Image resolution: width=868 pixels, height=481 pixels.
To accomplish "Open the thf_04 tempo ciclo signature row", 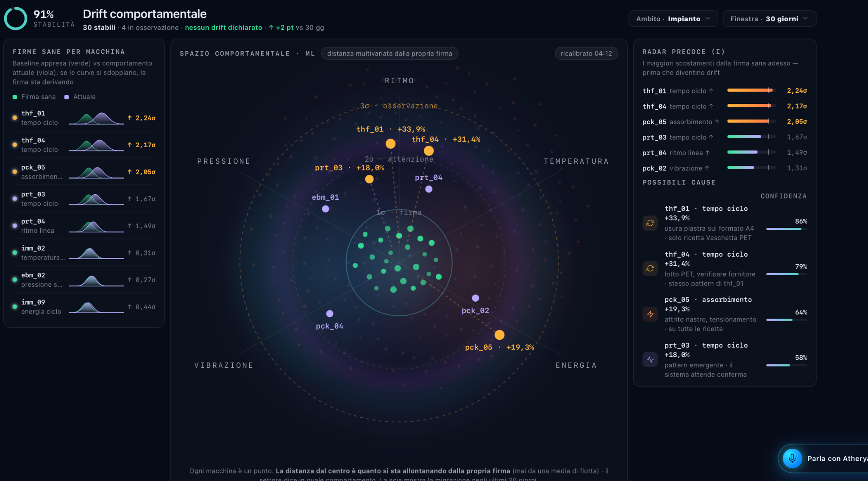I will pos(84,145).
